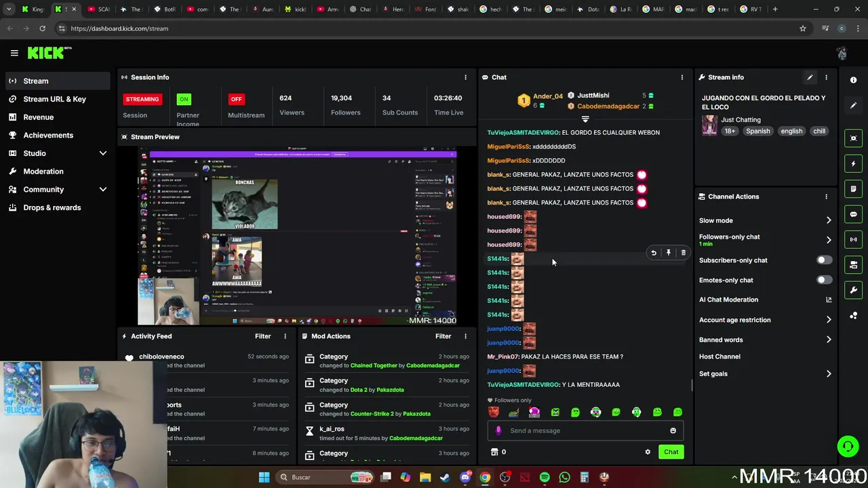The image size is (868, 488).
Task: Open the emoji picker in message box
Action: [673, 430]
